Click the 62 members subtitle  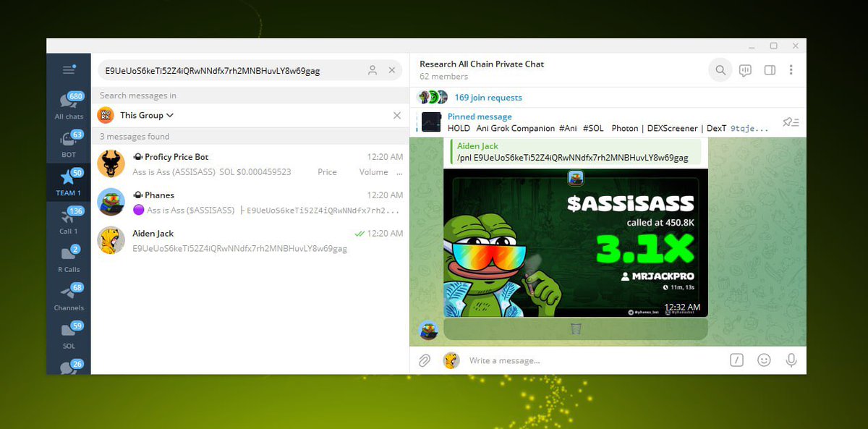point(443,77)
